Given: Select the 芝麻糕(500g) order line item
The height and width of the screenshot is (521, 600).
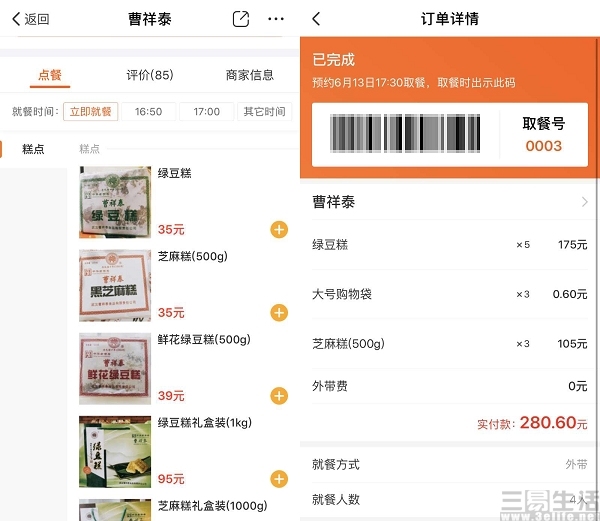Looking at the screenshot, I should [x=450, y=344].
